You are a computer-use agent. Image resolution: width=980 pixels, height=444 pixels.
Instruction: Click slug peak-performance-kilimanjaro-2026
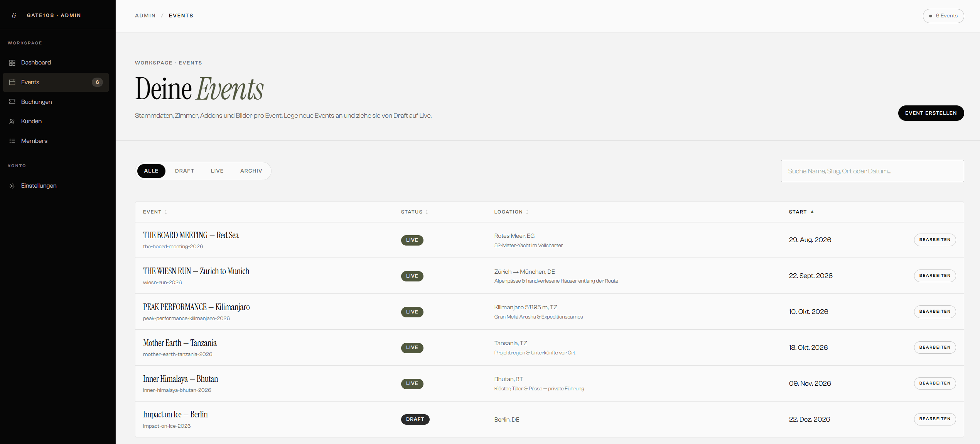(186, 319)
